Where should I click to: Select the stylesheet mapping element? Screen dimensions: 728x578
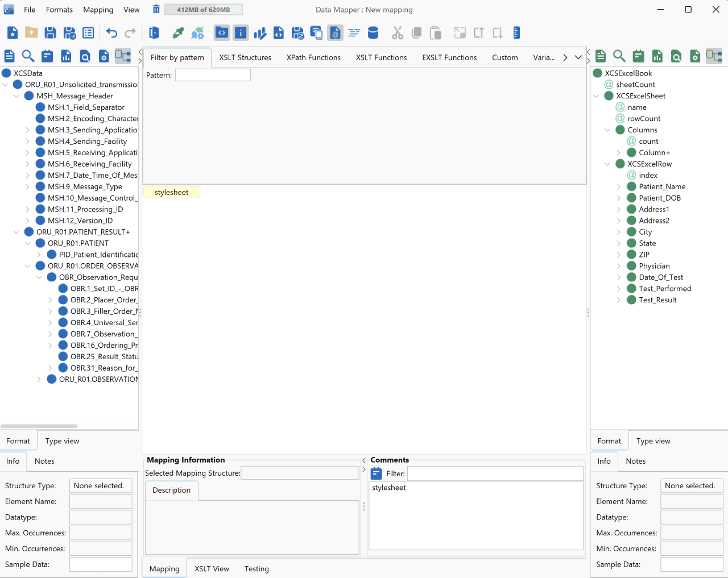171,192
